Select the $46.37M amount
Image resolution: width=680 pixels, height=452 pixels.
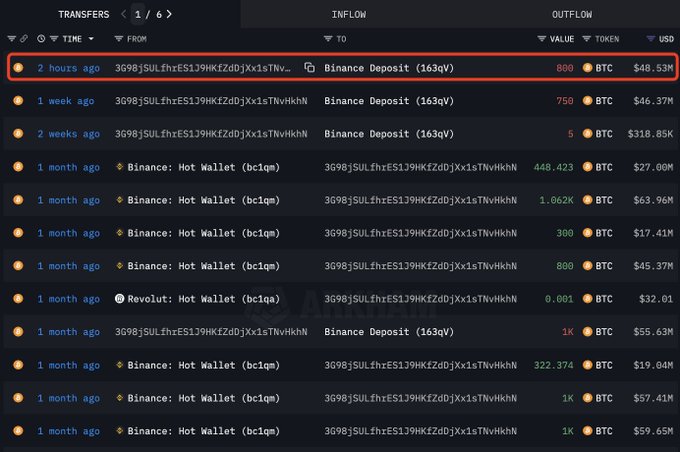653,101
